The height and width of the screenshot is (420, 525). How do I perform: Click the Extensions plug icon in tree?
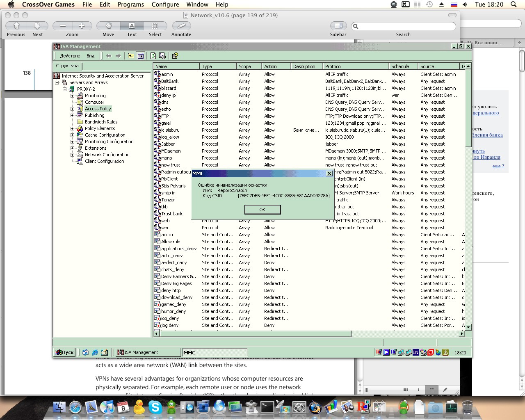80,148
